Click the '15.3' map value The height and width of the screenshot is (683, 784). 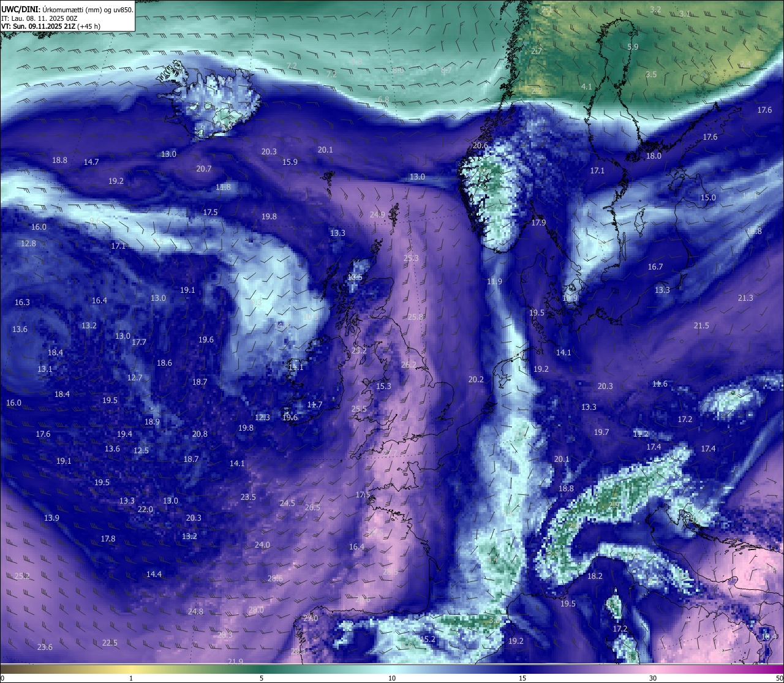383,386
